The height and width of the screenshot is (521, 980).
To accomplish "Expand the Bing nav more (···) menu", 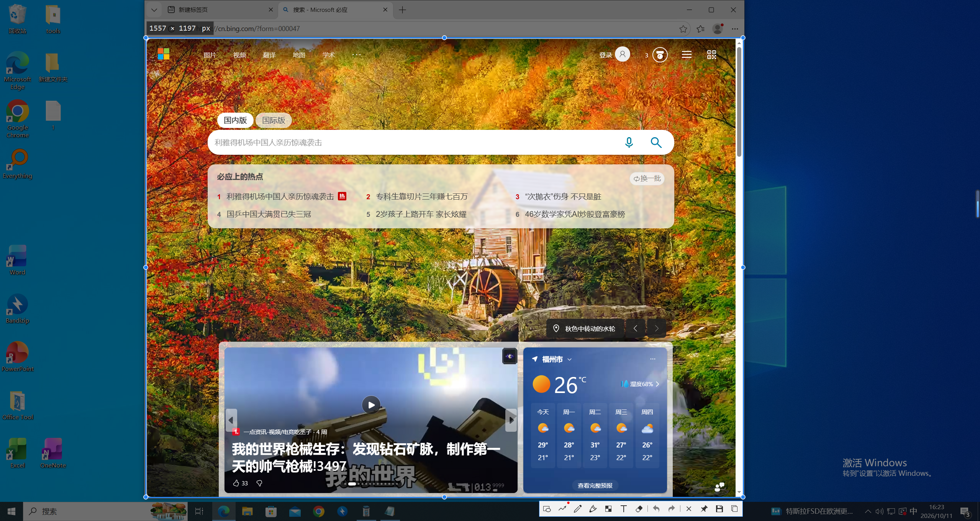I will coord(356,55).
